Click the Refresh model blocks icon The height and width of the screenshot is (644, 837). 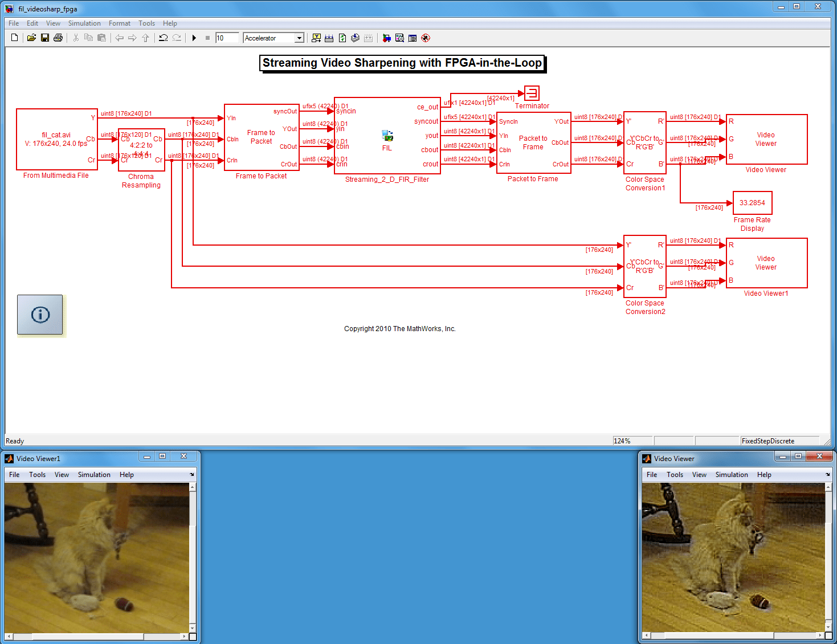point(342,38)
